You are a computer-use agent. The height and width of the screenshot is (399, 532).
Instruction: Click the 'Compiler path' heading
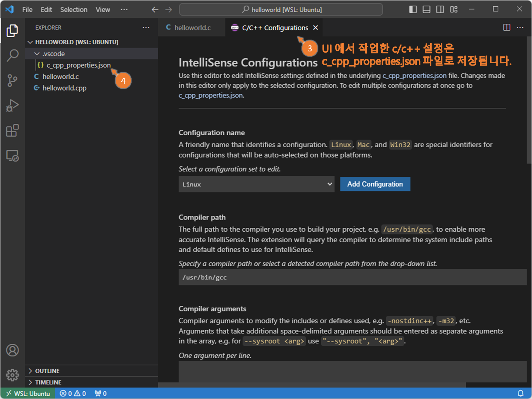[202, 217]
